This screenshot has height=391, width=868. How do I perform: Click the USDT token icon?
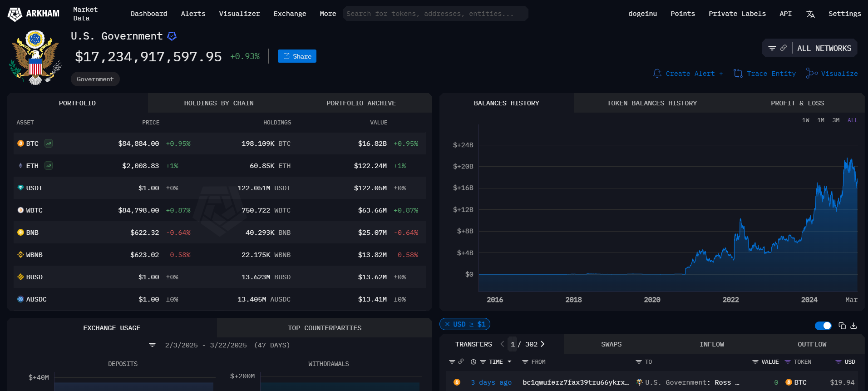tap(20, 188)
